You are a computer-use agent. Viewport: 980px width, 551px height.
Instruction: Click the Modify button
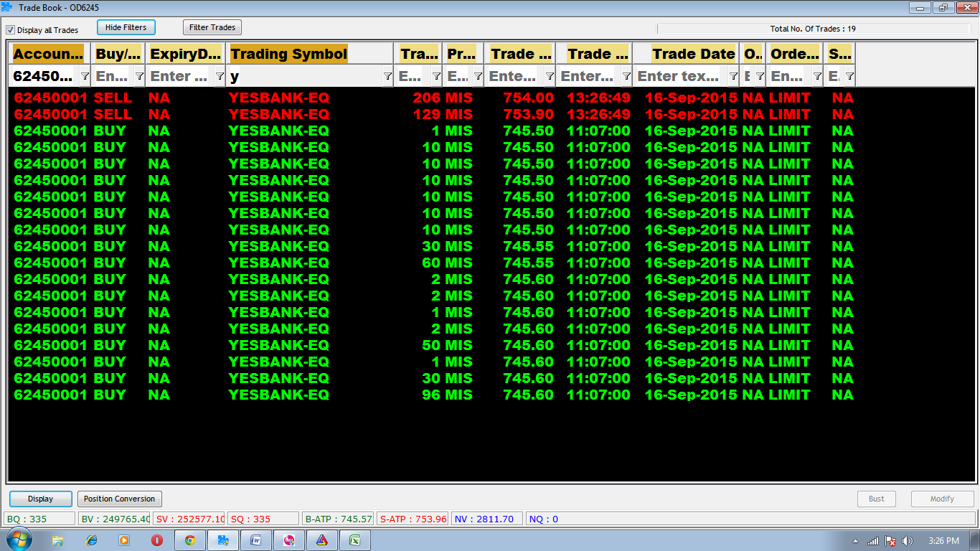[942, 499]
